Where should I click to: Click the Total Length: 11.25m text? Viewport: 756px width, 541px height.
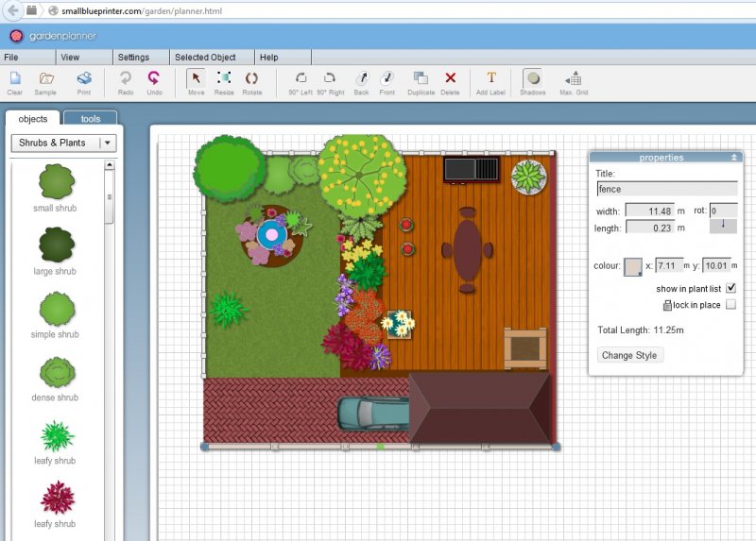click(641, 330)
